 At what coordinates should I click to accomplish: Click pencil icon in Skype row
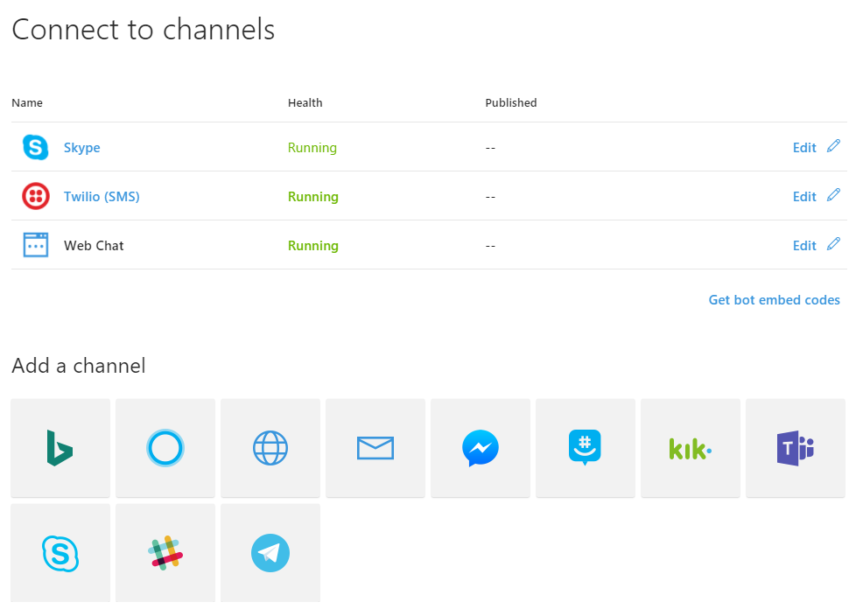(x=833, y=146)
